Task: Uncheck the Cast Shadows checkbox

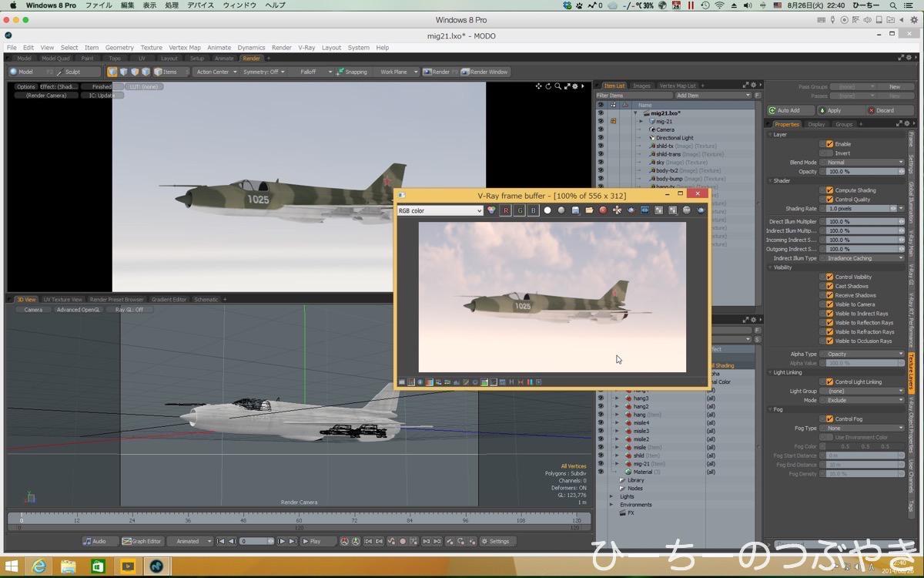Action: [829, 286]
